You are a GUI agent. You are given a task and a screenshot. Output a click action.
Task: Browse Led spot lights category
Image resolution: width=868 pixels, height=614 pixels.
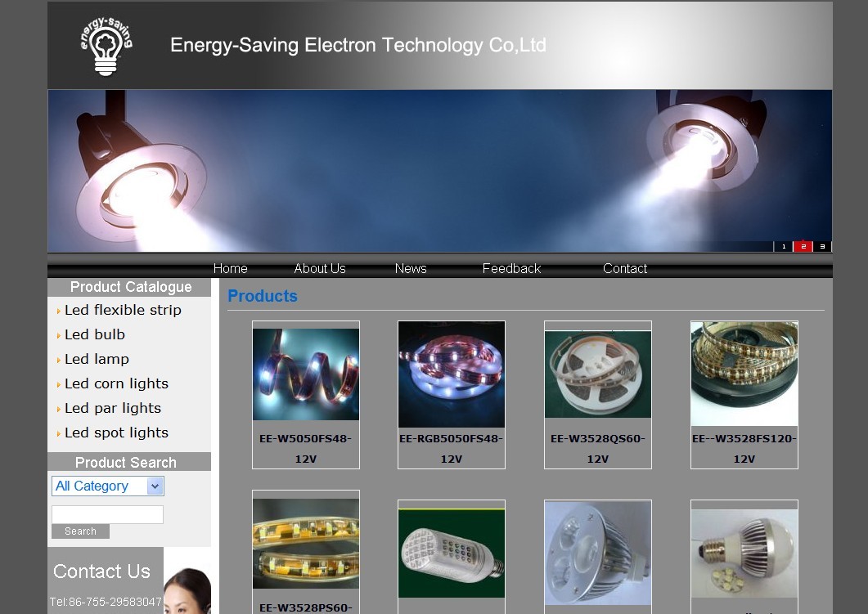[116, 432]
